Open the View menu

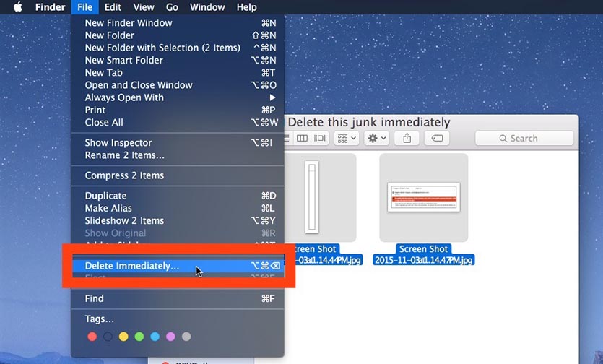[144, 7]
